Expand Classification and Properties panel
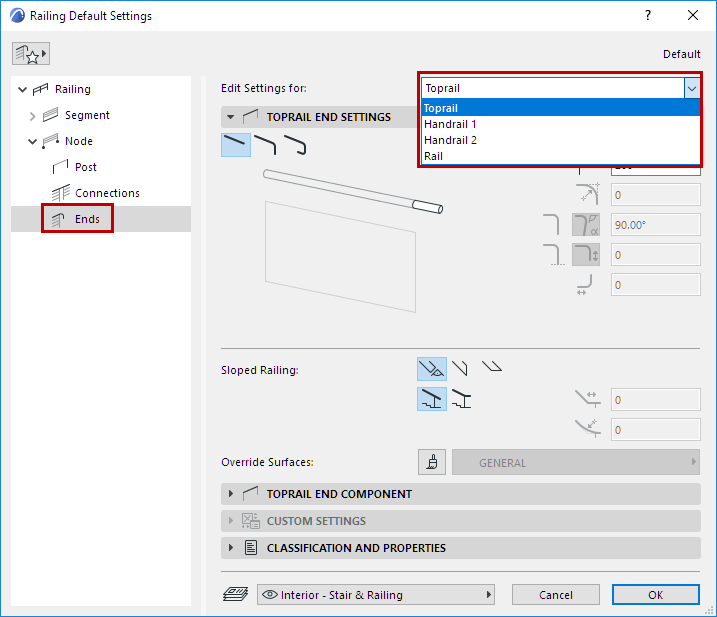This screenshot has width=717, height=617. click(x=230, y=547)
